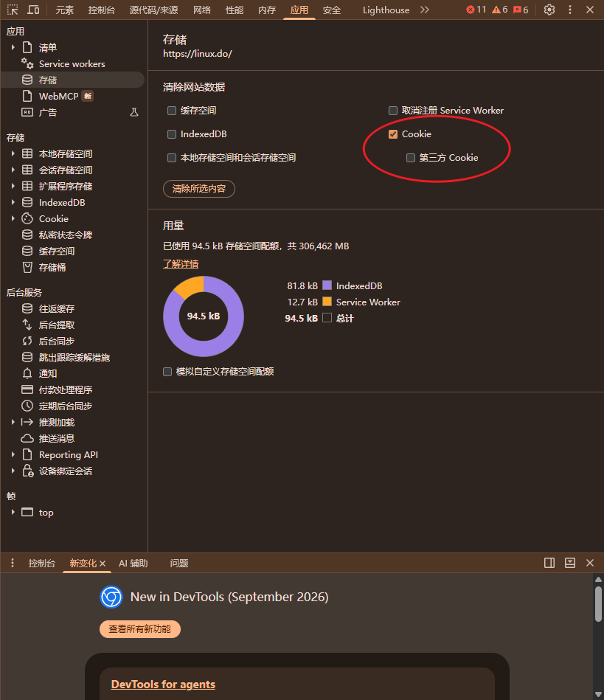Open AI 辅助 drawer tab
The image size is (604, 700).
133,564
